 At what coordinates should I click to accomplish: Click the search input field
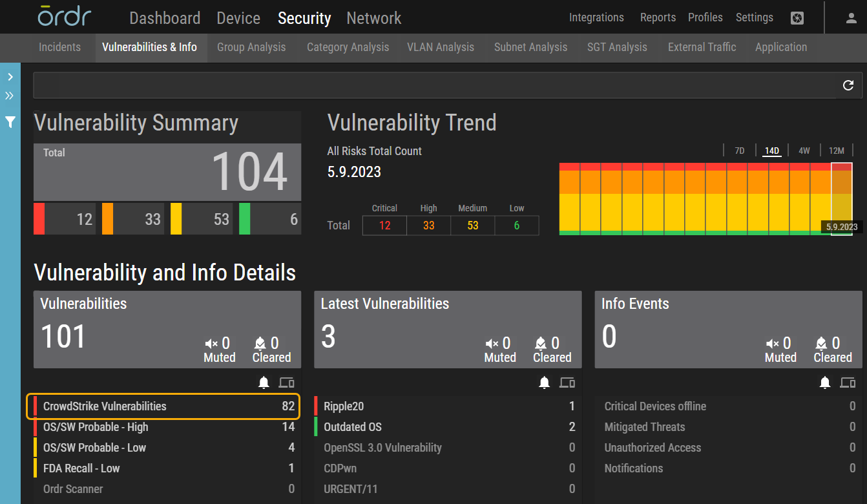388,85
